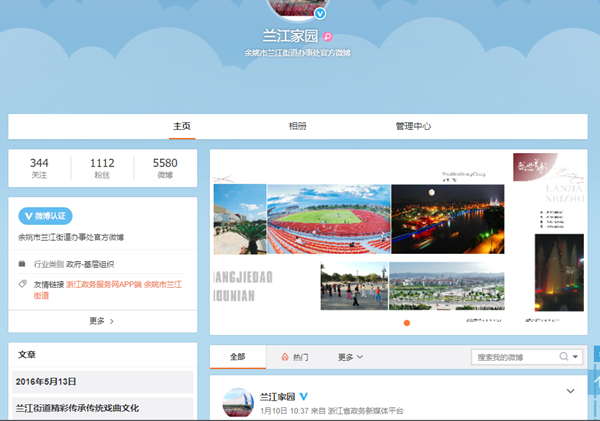This screenshot has height=421, width=600.
Task: Click the magnifier search icon
Action: [564, 357]
